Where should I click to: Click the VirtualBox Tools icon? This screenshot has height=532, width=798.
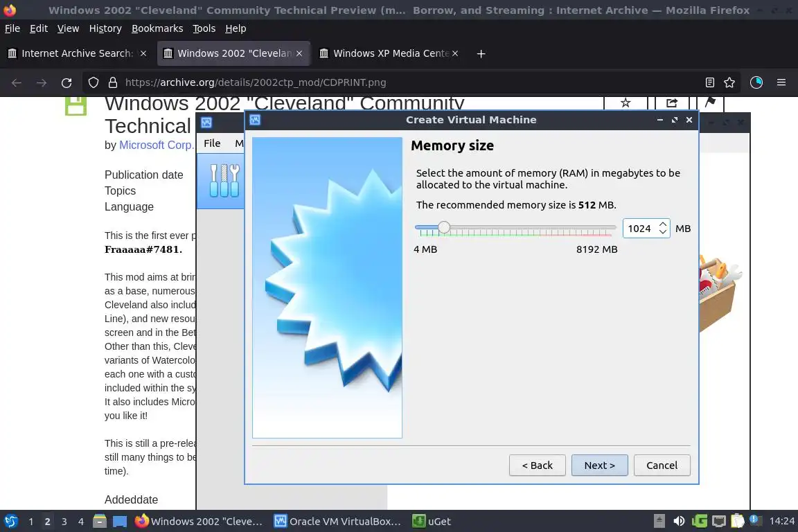[x=224, y=181]
